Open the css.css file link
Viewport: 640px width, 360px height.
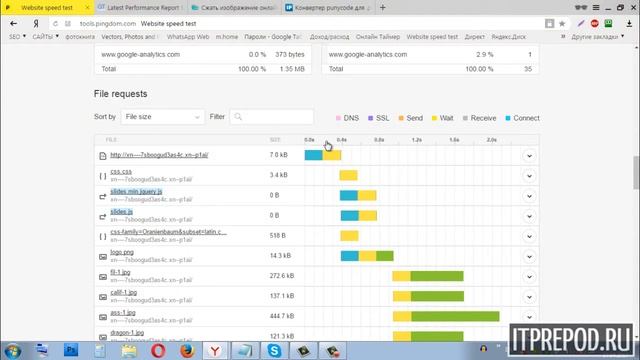121,171
